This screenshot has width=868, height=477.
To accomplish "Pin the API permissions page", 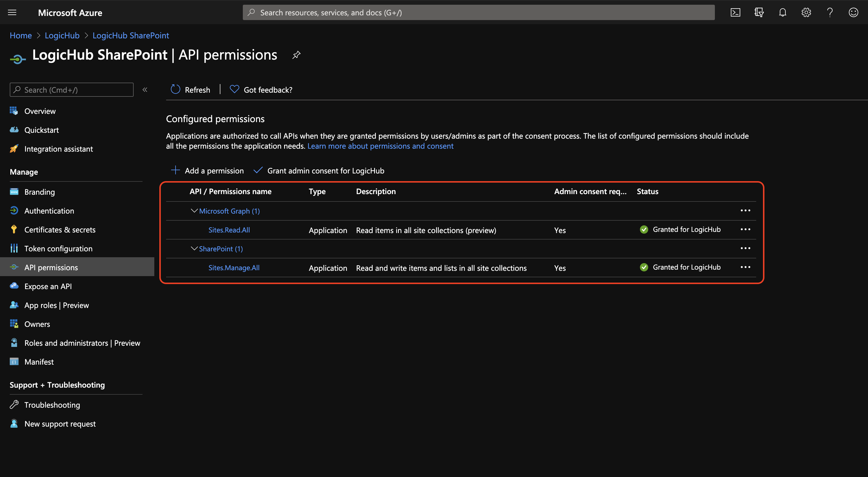I will click(x=296, y=55).
